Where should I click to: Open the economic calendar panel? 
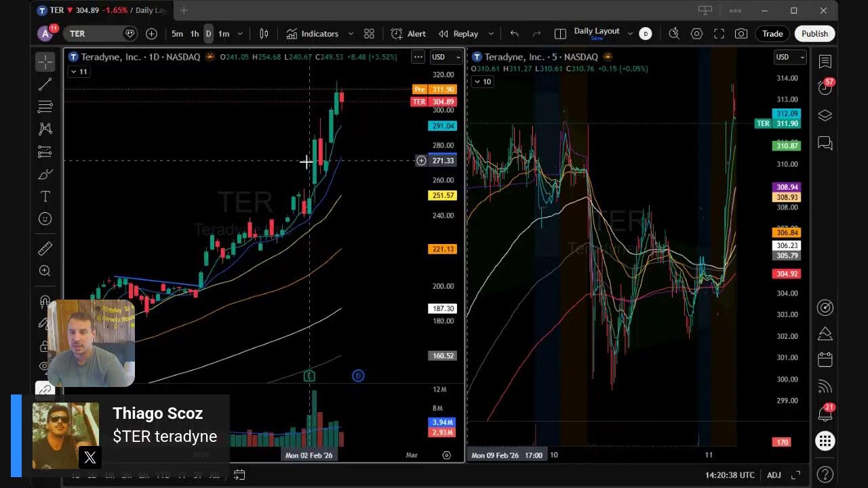825,359
